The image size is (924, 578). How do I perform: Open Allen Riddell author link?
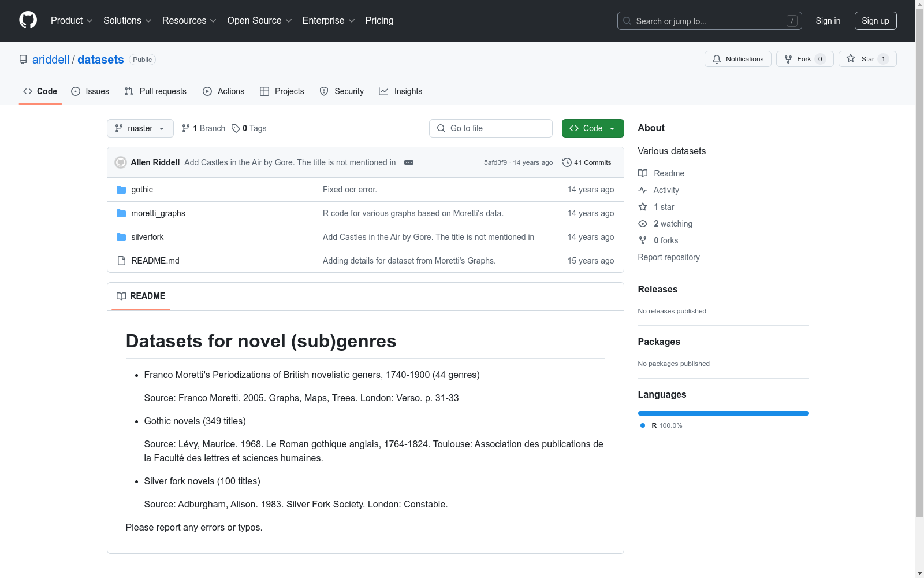[155, 162]
